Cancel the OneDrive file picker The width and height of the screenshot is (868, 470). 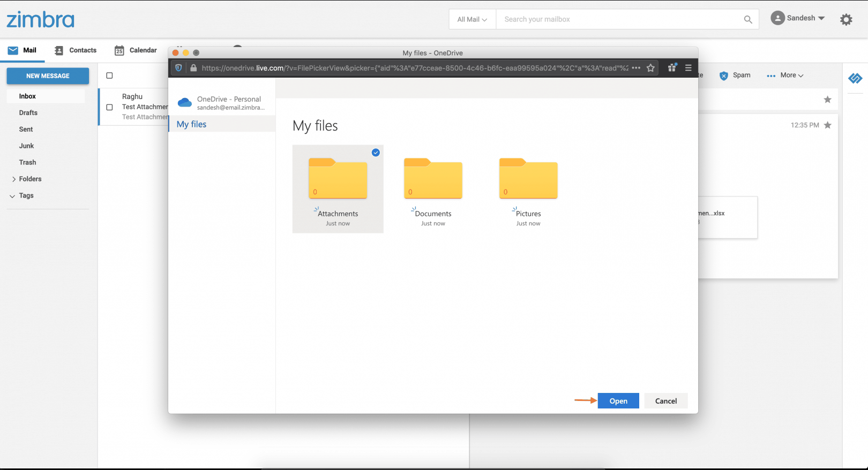[x=666, y=401]
